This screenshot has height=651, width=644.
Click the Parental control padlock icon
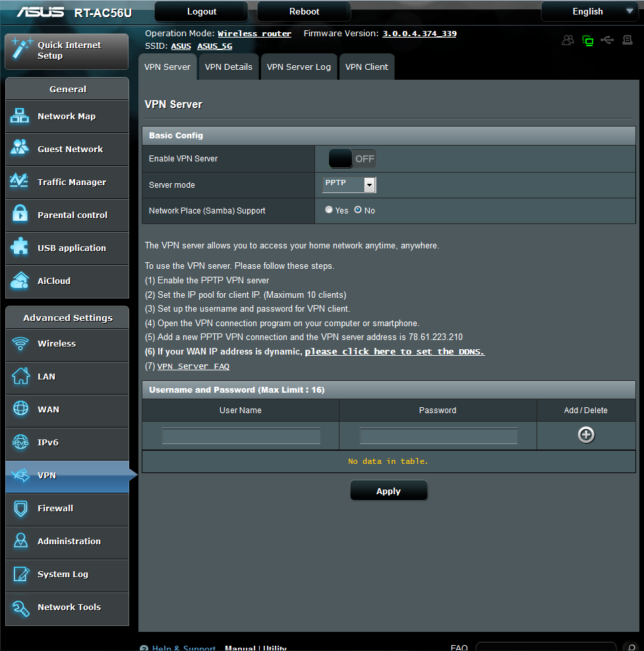pos(20,213)
